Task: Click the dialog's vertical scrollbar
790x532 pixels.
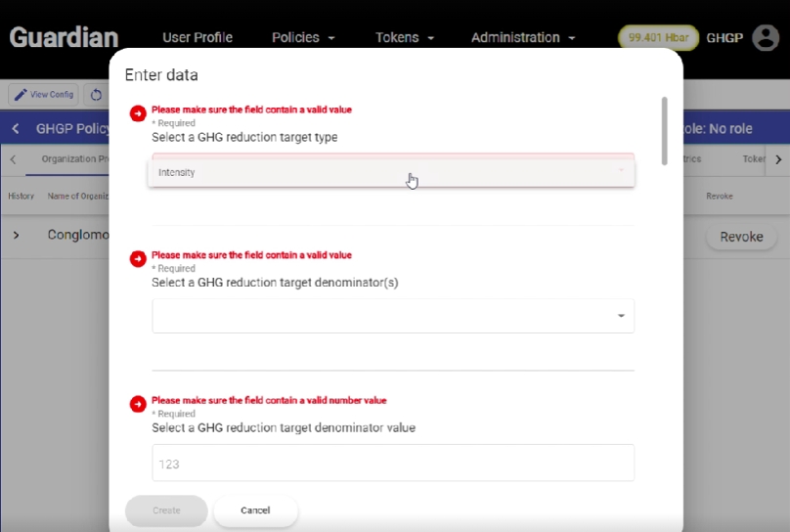Action: (665, 130)
